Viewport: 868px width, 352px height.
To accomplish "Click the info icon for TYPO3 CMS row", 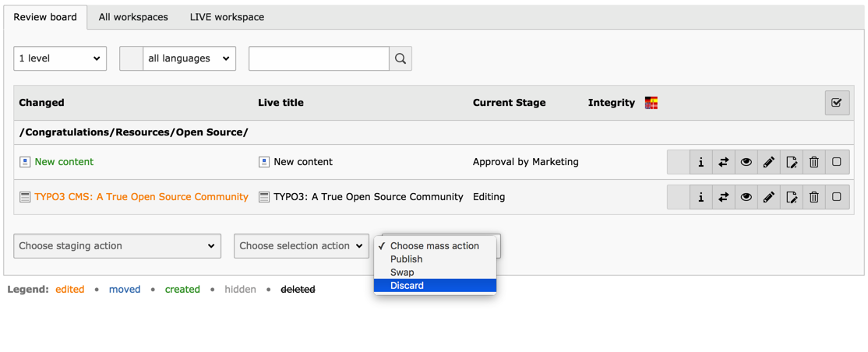I will (700, 197).
